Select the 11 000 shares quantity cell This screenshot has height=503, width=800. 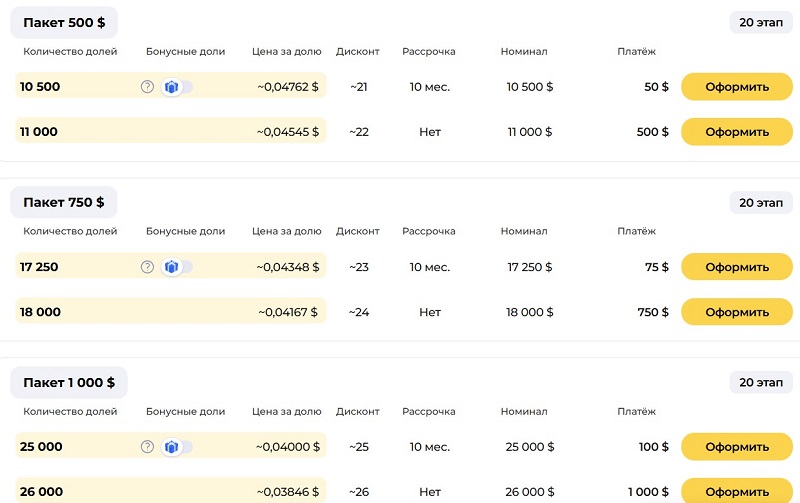pos(39,132)
